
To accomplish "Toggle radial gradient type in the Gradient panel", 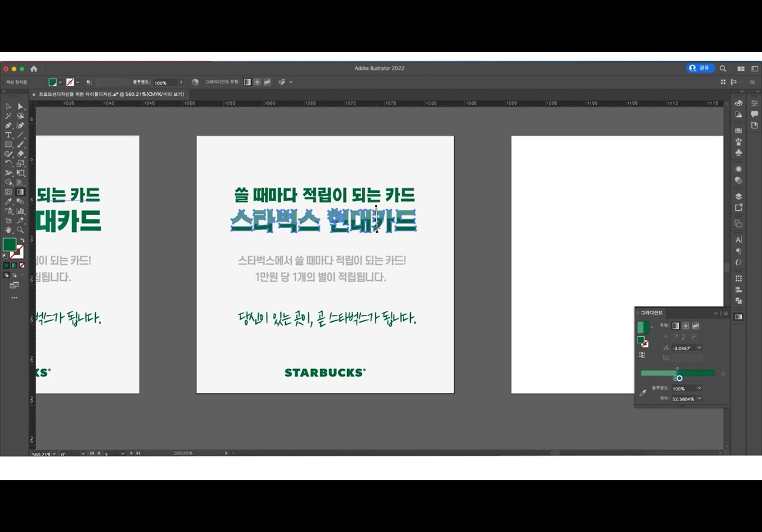I will click(685, 326).
